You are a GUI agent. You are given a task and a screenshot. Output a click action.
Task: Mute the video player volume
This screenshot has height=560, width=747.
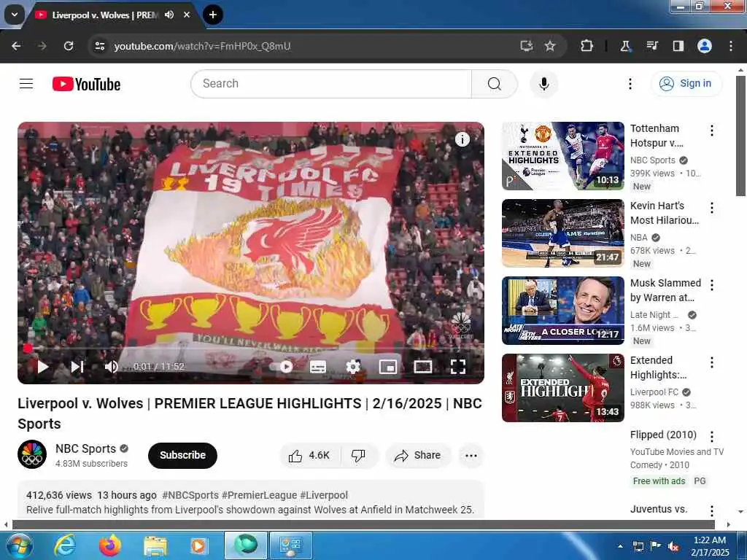click(x=111, y=367)
